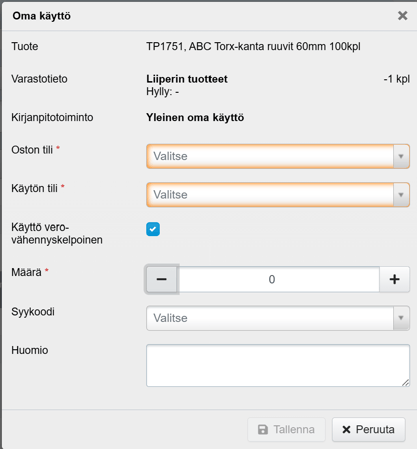
Task: Click the Käyttö verovähennyskelpoinen label text
Action: point(57,233)
